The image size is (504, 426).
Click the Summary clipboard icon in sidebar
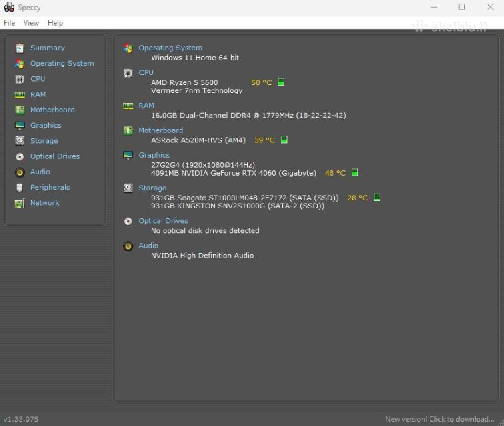[x=19, y=48]
